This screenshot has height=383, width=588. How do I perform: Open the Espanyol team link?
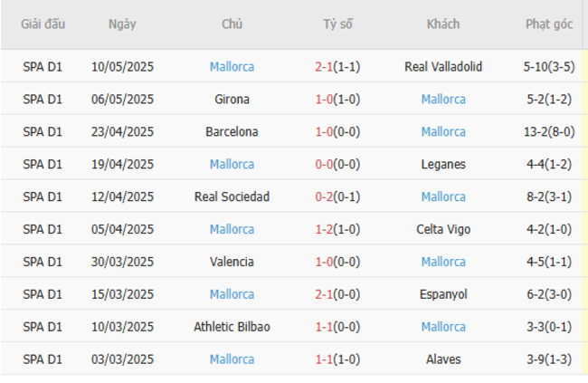[443, 295]
